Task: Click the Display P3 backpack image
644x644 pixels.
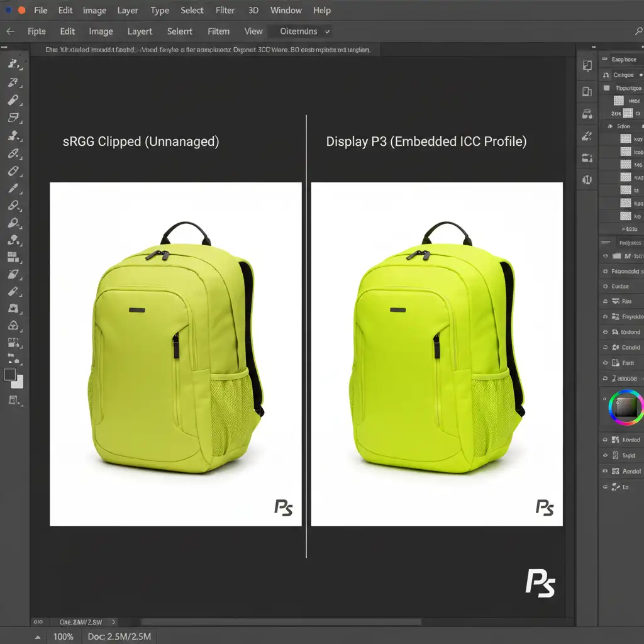Action: tap(436, 353)
